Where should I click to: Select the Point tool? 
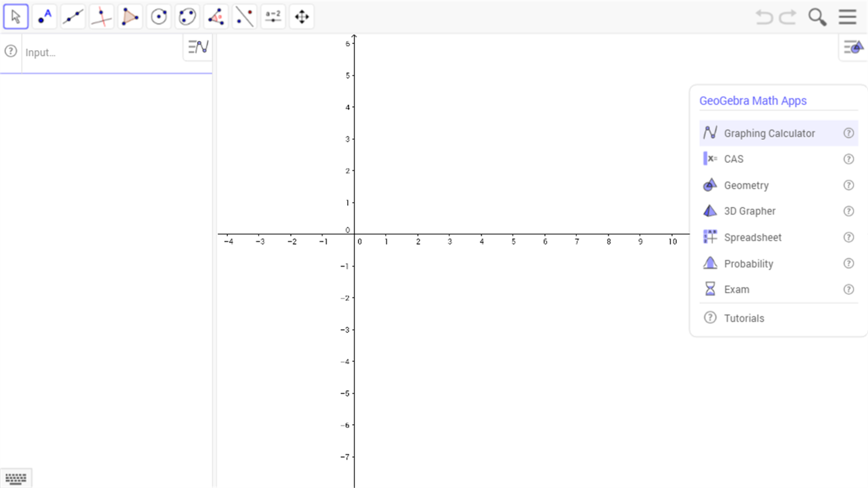[x=45, y=17]
